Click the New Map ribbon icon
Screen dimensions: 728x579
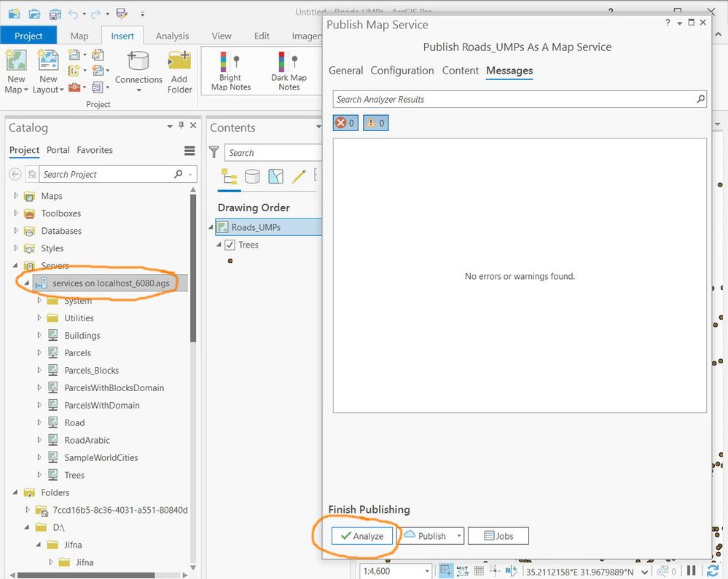point(16,60)
